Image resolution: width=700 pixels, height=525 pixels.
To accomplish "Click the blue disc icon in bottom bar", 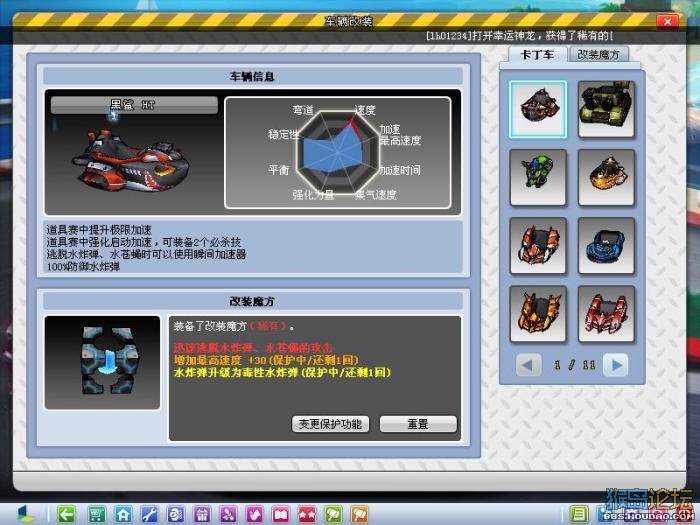I will tap(175, 515).
